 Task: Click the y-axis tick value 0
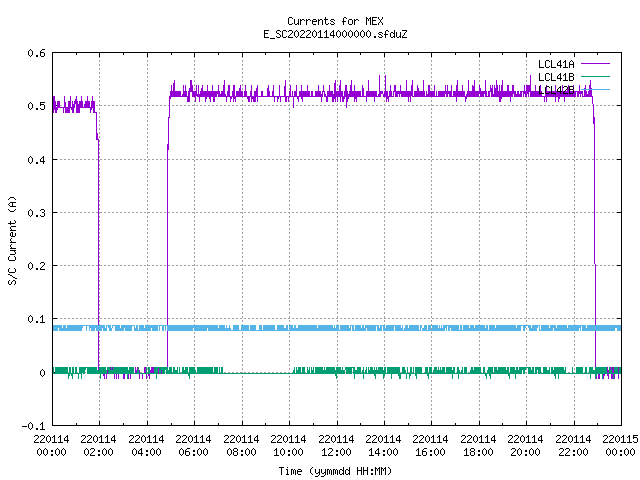coord(42,373)
